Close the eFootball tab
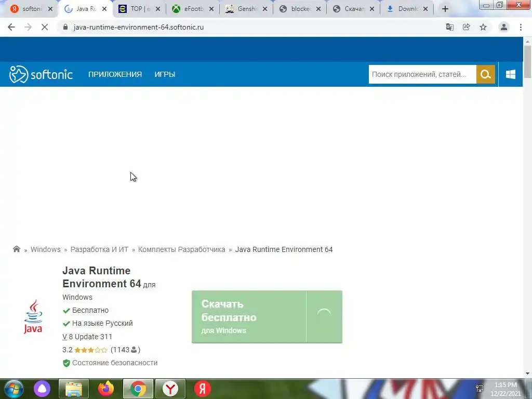The image size is (532, 399). tap(211, 9)
